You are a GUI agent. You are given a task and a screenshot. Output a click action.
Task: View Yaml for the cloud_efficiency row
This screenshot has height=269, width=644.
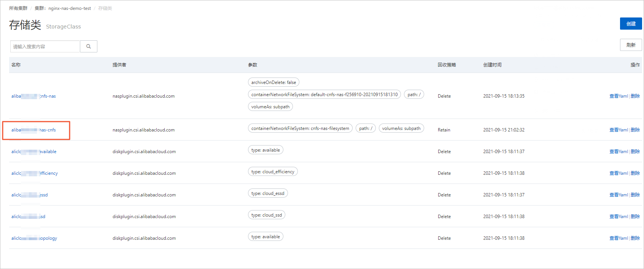619,173
